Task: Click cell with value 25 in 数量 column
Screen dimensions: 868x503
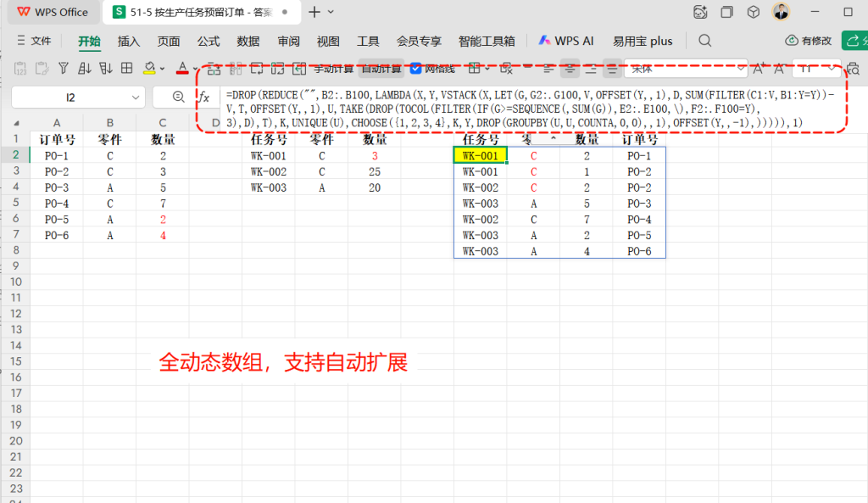Action: 375,171
